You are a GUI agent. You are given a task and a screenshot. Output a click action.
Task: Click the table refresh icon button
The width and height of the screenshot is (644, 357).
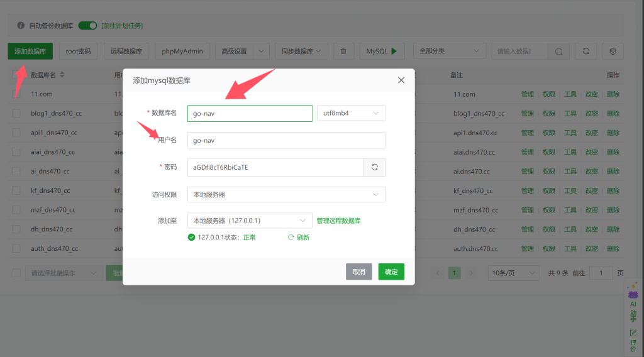pos(586,52)
